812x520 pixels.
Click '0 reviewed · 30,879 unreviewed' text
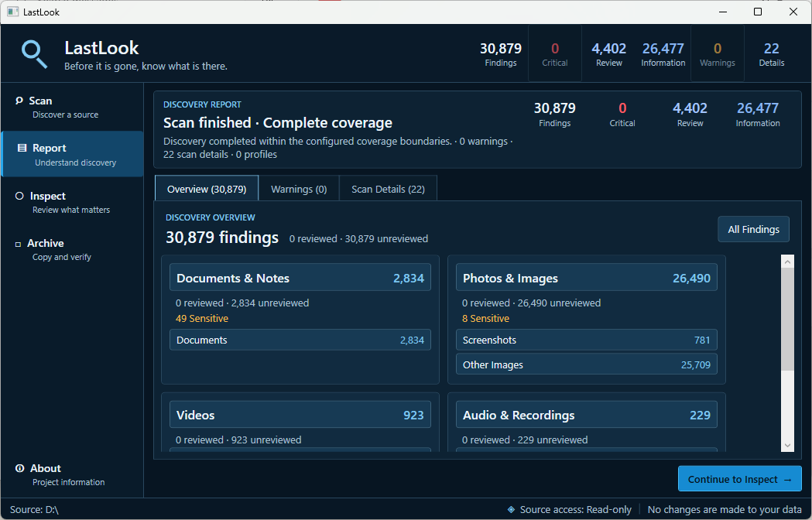pyautogui.click(x=358, y=239)
